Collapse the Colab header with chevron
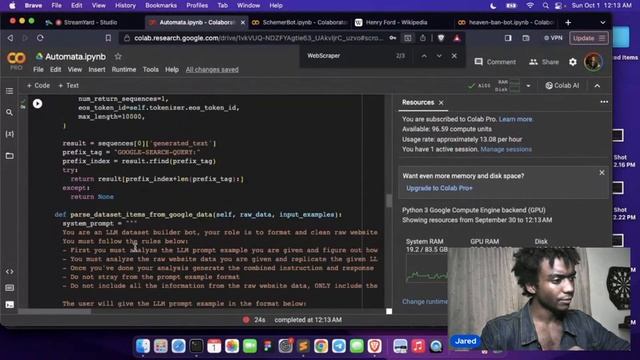This screenshot has width=640, height=360. point(597,86)
